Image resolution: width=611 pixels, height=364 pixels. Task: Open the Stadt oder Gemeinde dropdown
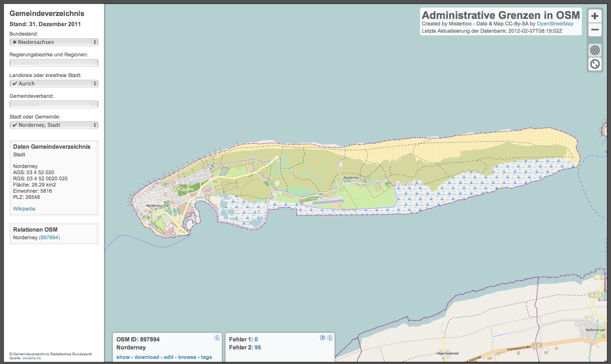click(x=54, y=125)
